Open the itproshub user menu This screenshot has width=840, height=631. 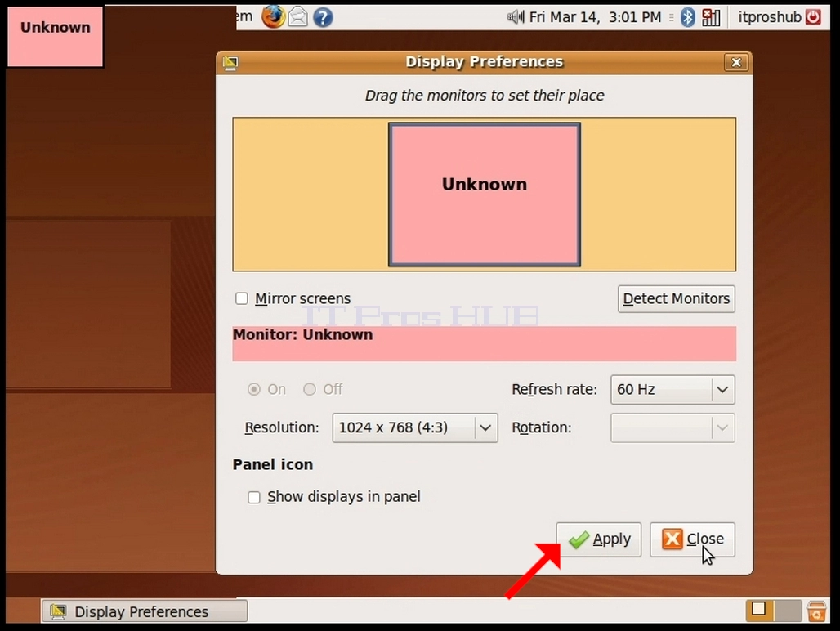[769, 17]
